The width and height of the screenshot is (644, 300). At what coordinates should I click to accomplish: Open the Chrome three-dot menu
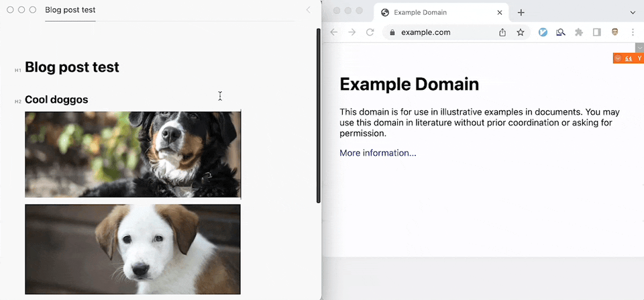tap(633, 32)
